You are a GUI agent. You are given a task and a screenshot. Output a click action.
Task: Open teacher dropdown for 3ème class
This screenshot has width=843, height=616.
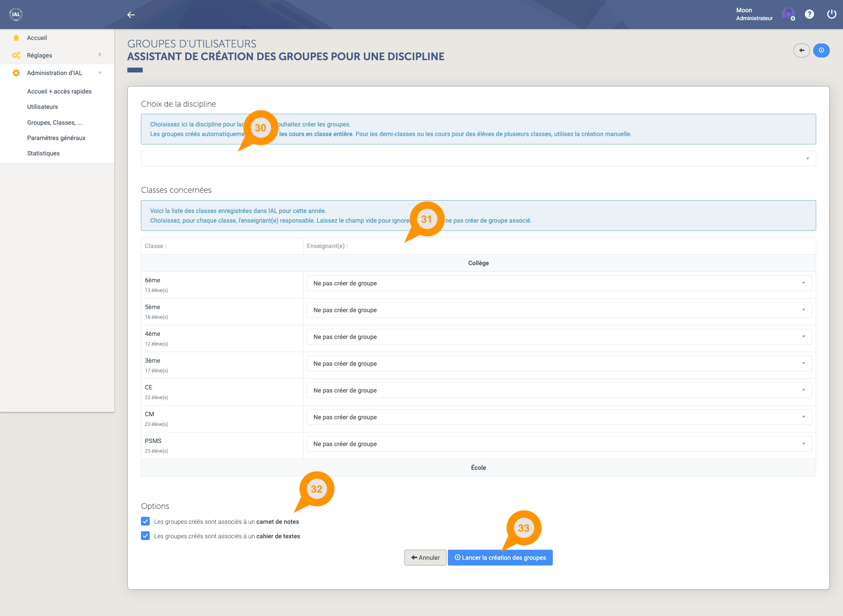click(x=559, y=364)
